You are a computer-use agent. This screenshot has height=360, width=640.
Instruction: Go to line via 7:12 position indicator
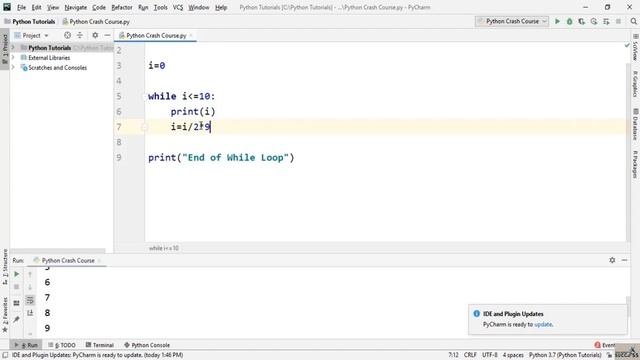[x=453, y=355]
